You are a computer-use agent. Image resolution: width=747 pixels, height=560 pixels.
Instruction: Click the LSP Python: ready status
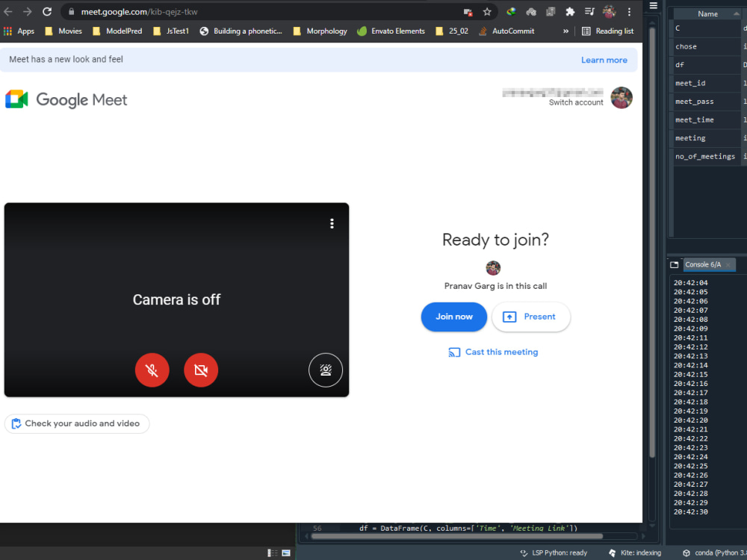(554, 553)
